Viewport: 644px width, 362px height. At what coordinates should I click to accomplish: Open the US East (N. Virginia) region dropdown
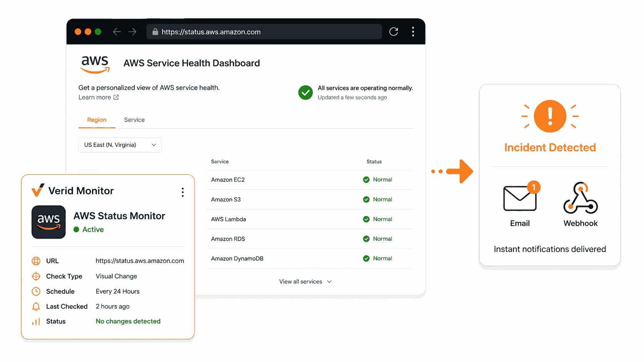point(120,145)
